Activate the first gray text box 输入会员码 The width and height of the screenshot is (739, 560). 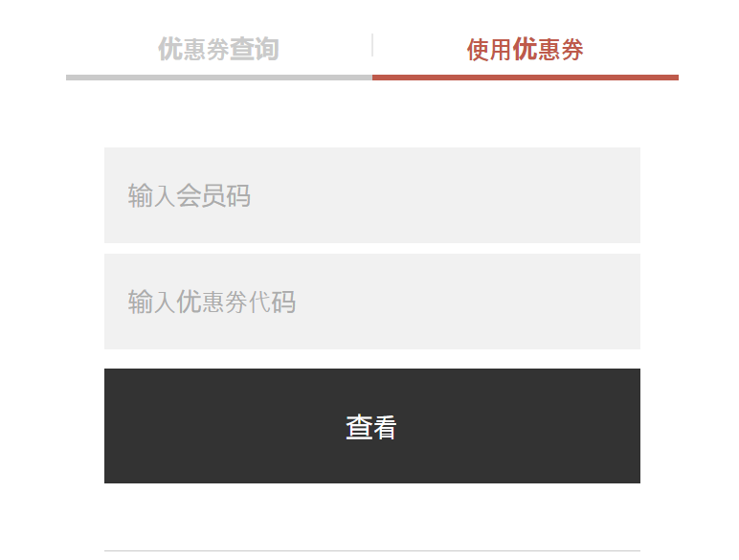coord(371,195)
